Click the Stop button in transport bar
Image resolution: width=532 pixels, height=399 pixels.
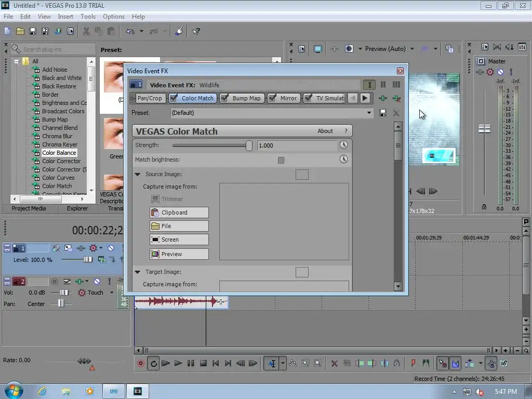pyautogui.click(x=203, y=363)
